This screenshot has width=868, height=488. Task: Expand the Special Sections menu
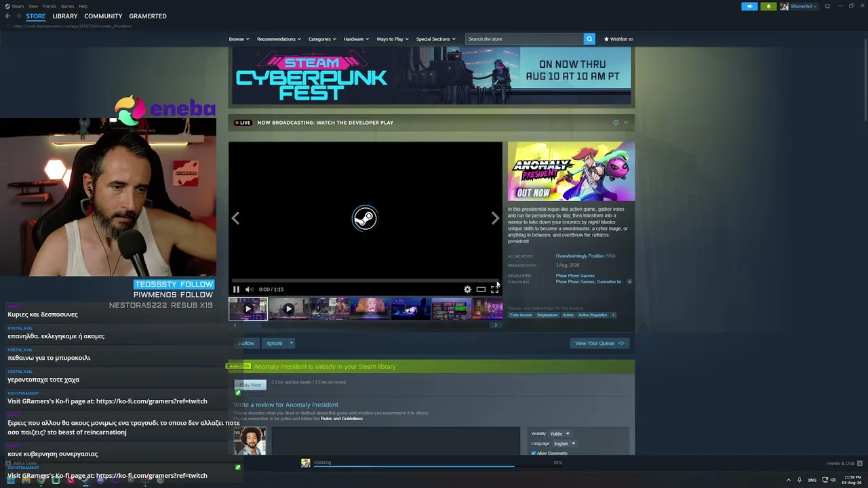[435, 39]
